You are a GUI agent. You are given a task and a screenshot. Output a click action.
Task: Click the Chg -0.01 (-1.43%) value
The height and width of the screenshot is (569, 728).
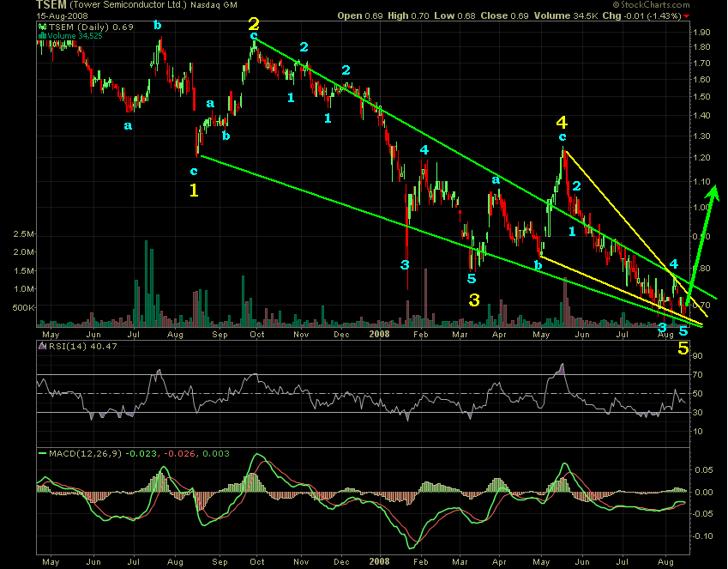pyautogui.click(x=641, y=15)
